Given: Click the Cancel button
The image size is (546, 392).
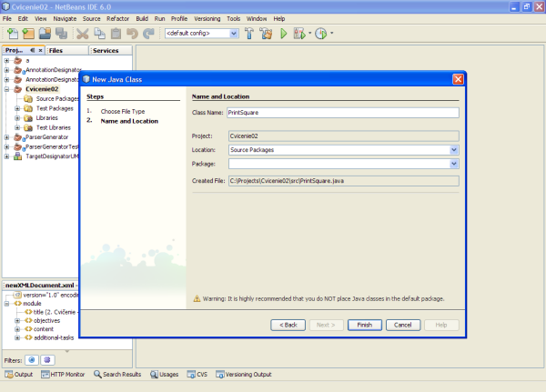Looking at the screenshot, I should [403, 325].
